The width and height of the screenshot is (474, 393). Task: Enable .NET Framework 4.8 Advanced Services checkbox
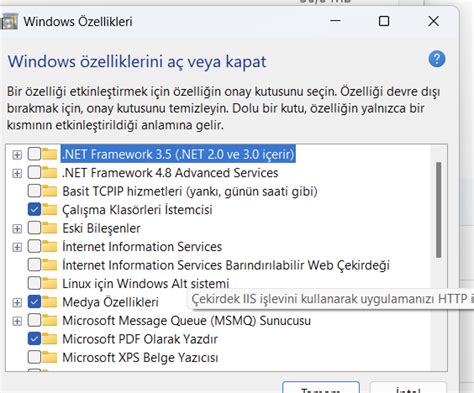34,173
